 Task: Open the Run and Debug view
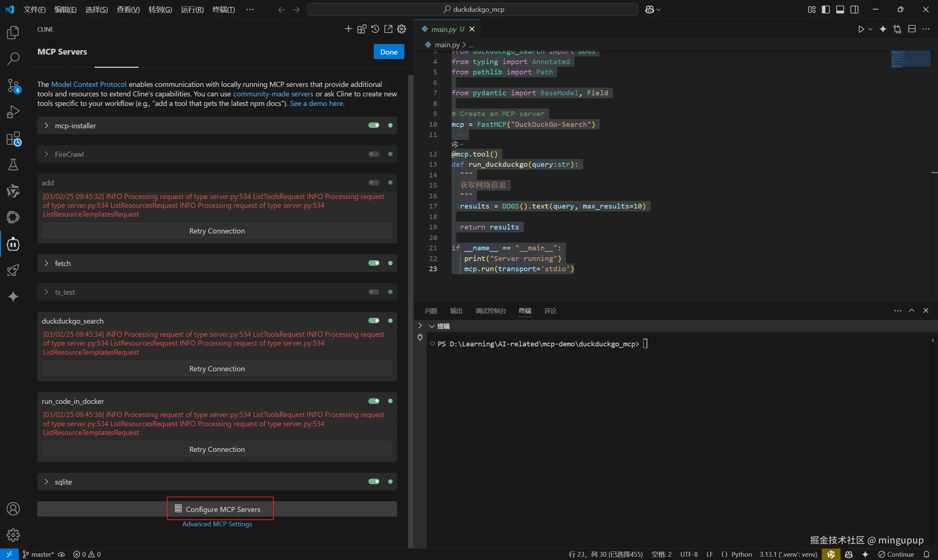[13, 112]
